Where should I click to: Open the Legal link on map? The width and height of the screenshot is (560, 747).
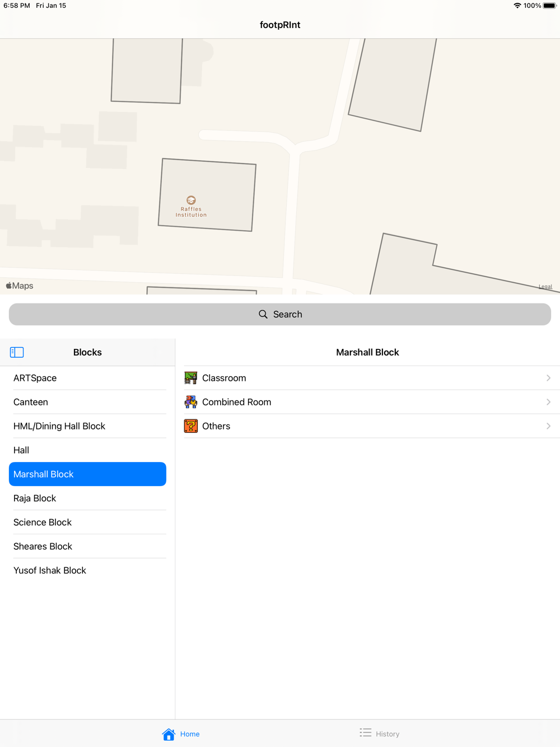point(545,287)
